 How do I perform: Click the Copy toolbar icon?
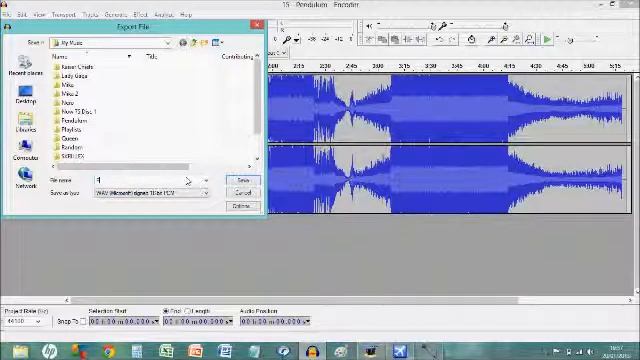tap(382, 39)
